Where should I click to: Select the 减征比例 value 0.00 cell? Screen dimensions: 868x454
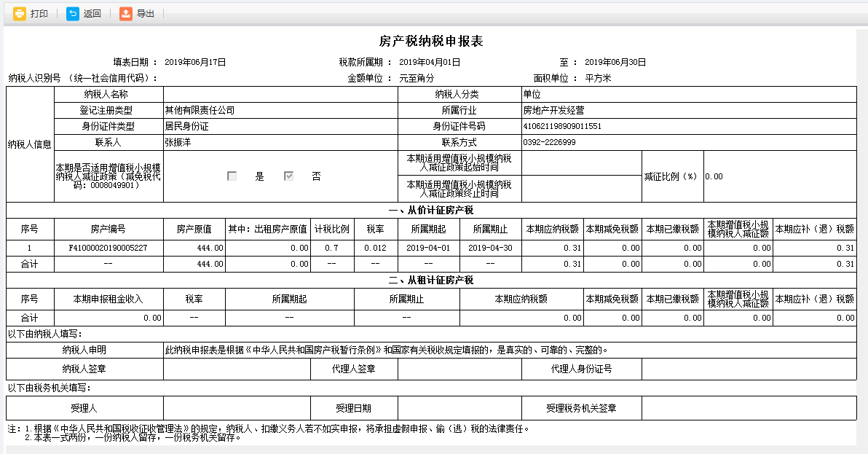point(779,176)
